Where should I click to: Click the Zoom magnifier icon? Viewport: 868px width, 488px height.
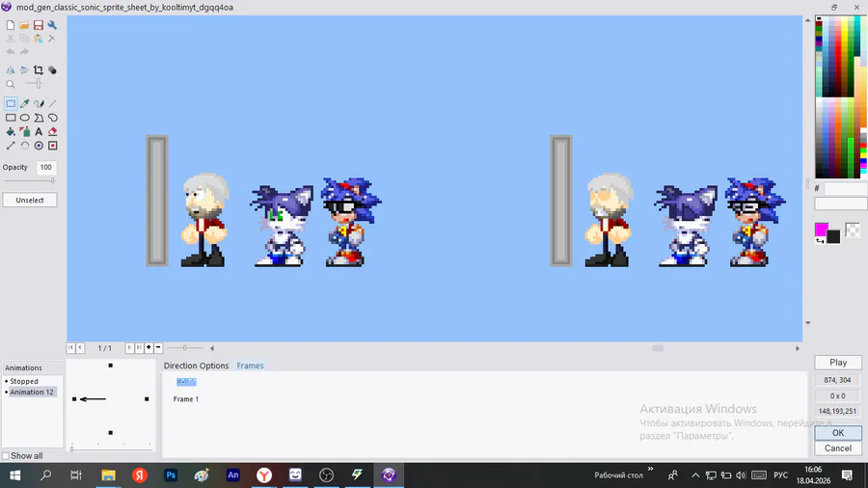11,84
